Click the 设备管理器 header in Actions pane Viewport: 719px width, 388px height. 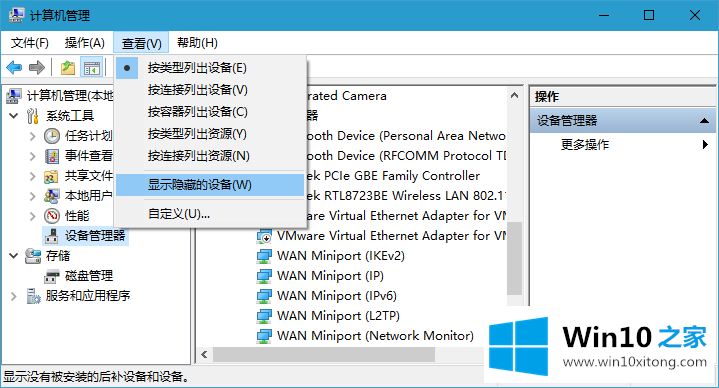pos(622,121)
